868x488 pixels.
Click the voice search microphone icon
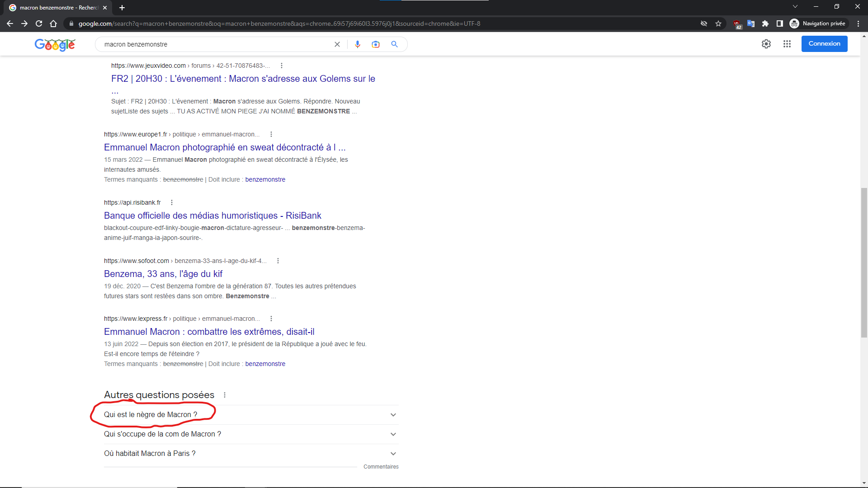358,44
